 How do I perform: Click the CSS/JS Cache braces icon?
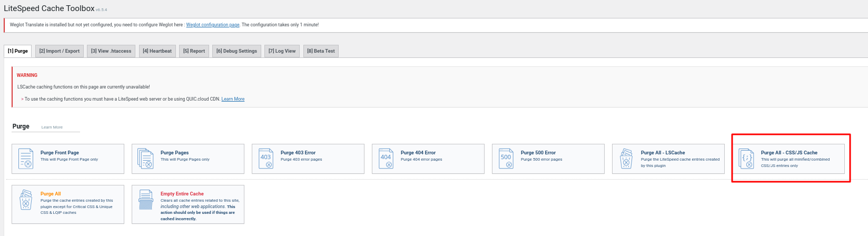[x=746, y=159]
